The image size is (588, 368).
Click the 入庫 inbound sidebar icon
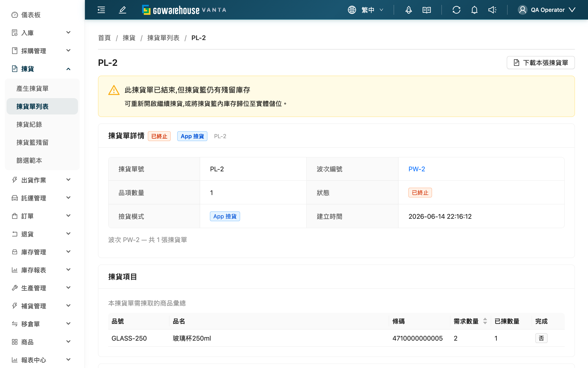(x=14, y=33)
